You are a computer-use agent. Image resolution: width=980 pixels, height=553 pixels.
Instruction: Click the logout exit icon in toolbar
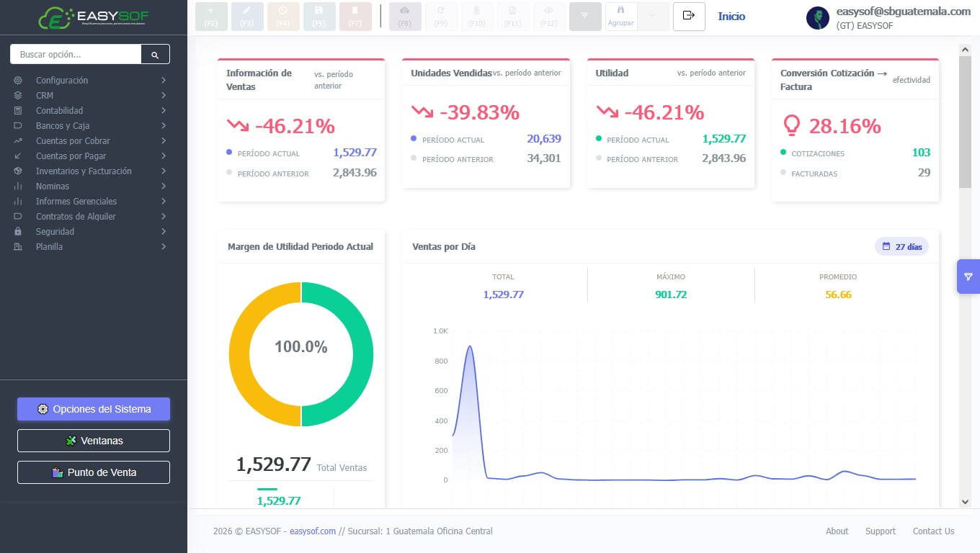[689, 16]
